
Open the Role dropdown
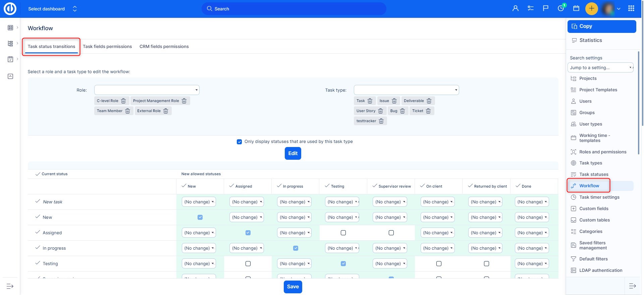(x=147, y=90)
